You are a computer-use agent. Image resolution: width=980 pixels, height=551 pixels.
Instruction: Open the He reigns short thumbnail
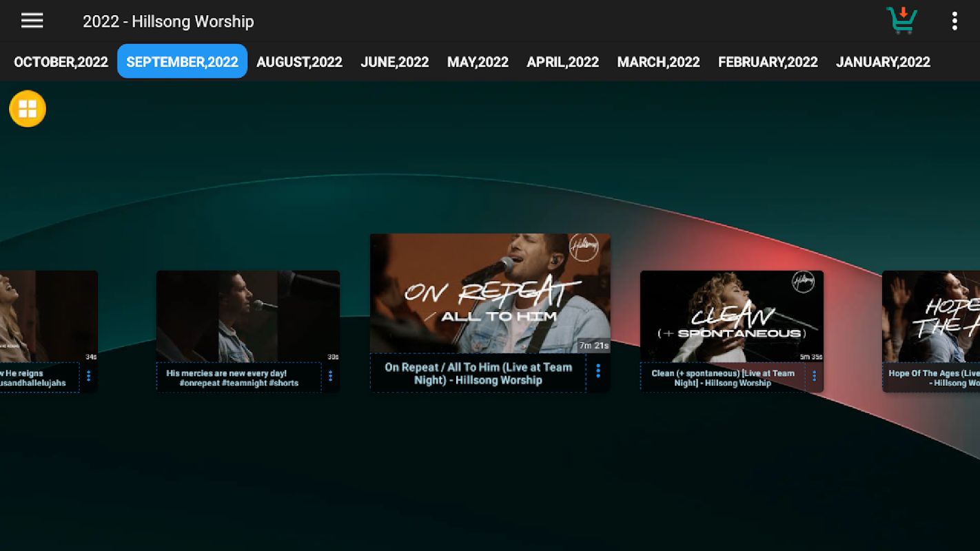pyautogui.click(x=48, y=316)
